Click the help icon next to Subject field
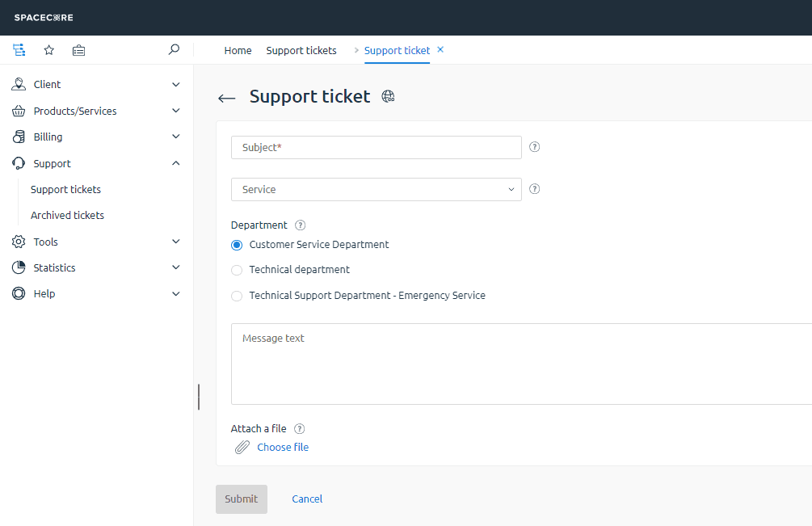This screenshot has height=526, width=812. point(534,147)
